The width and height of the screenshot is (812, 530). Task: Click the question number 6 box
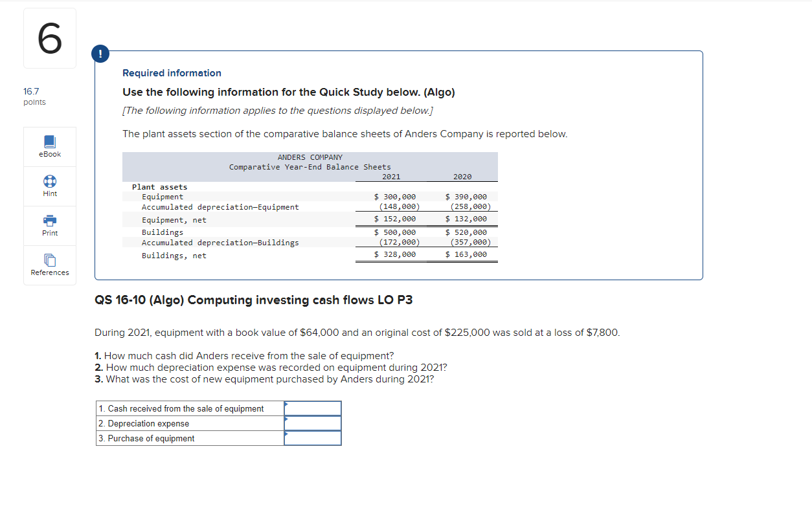click(x=50, y=38)
